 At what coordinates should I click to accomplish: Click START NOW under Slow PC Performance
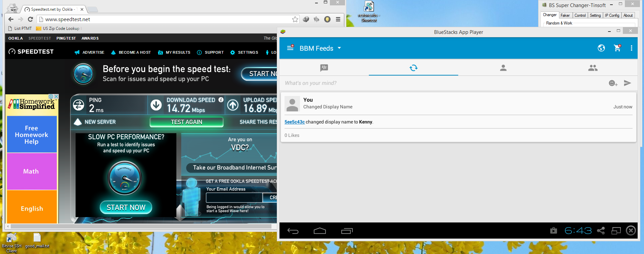click(126, 207)
